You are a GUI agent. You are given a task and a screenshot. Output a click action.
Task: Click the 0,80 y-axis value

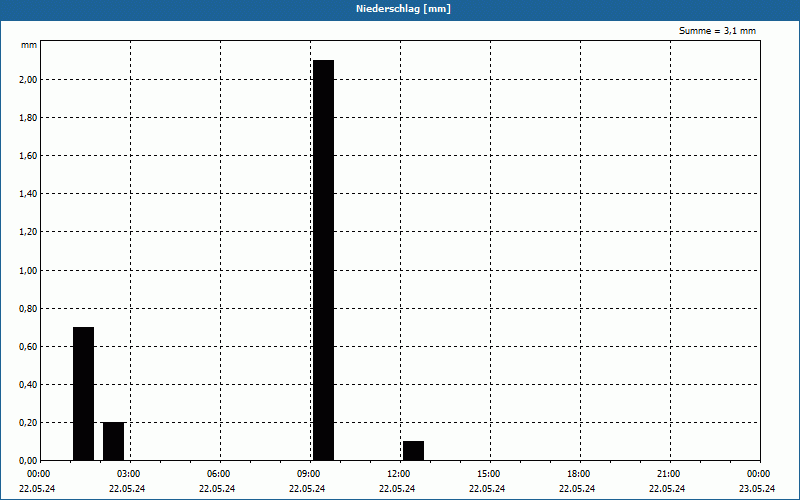[28, 309]
